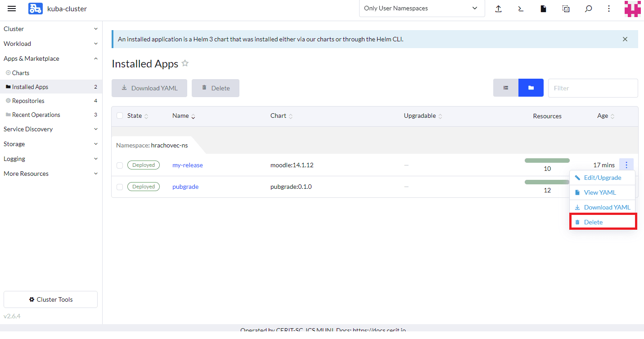
Task: Click the download KubeConfig file icon
Action: click(543, 9)
